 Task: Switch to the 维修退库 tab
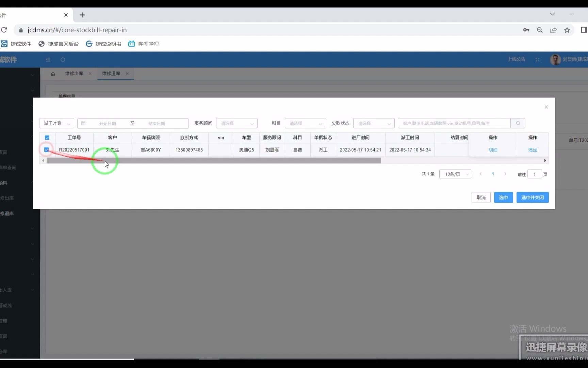coord(111,74)
